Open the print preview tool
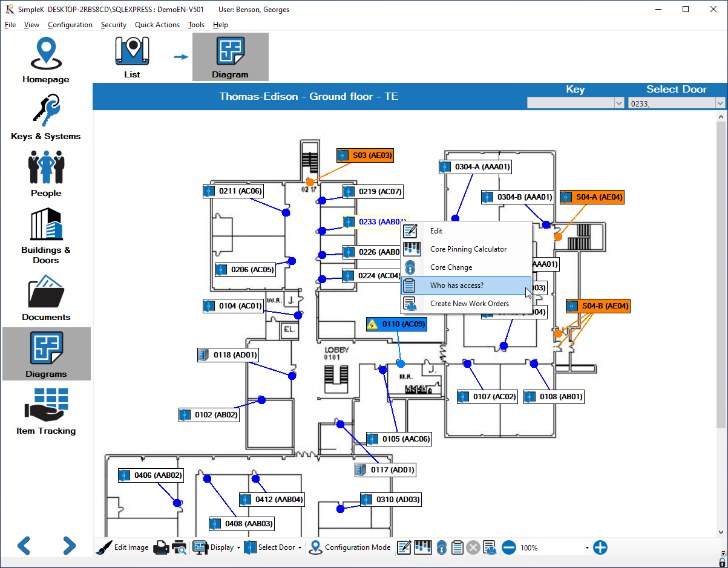The image size is (728, 568). 180,547
